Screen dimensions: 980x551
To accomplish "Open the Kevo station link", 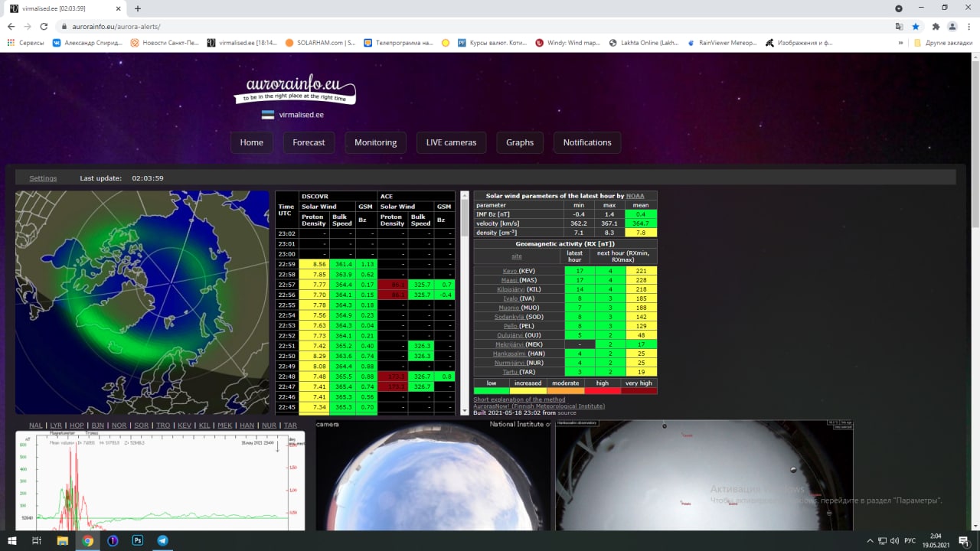I will pos(509,271).
